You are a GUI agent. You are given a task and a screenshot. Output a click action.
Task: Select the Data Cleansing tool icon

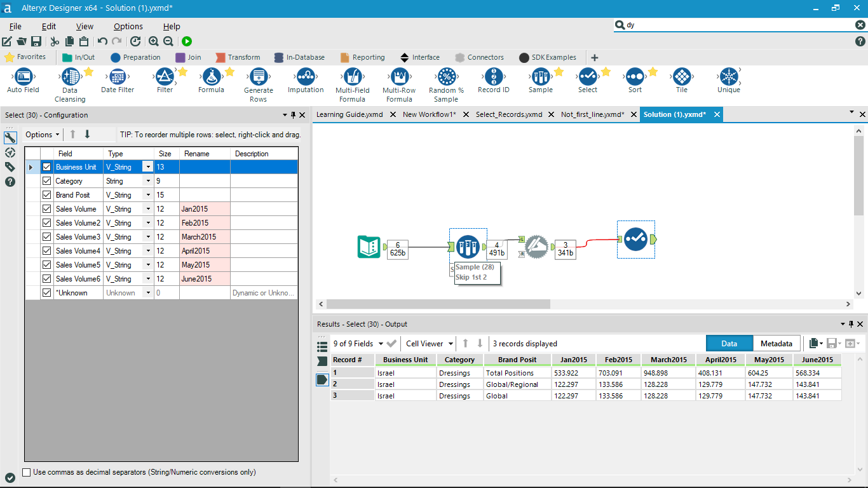70,78
